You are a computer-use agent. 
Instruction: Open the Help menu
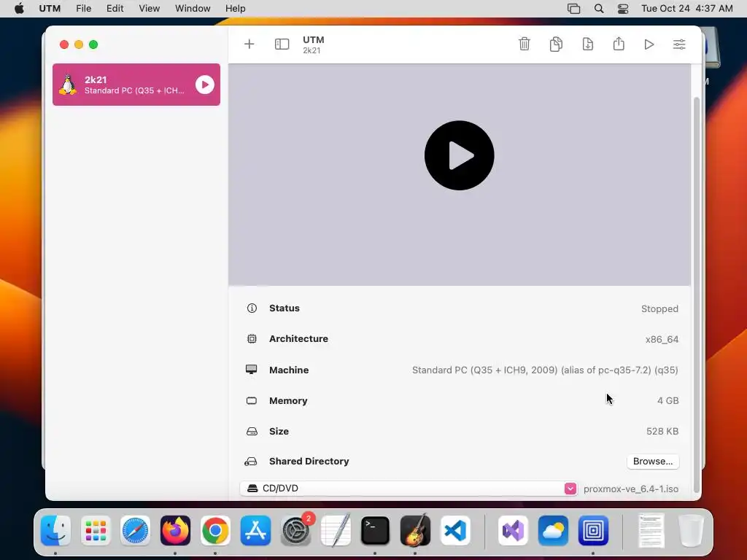click(236, 9)
